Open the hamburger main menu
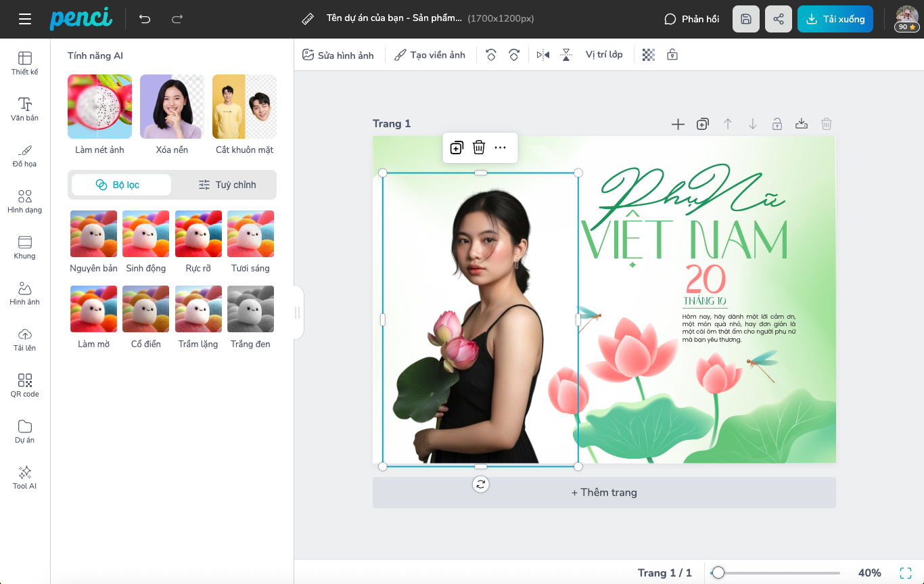The width and height of the screenshot is (924, 584). [x=25, y=19]
